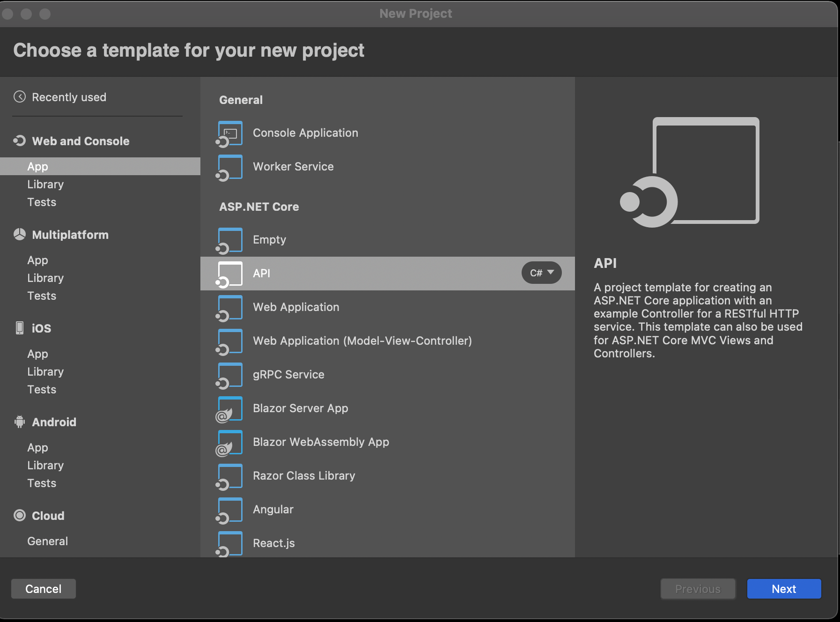Pick the Angular template label
Image resolution: width=840 pixels, height=622 pixels.
(x=273, y=510)
